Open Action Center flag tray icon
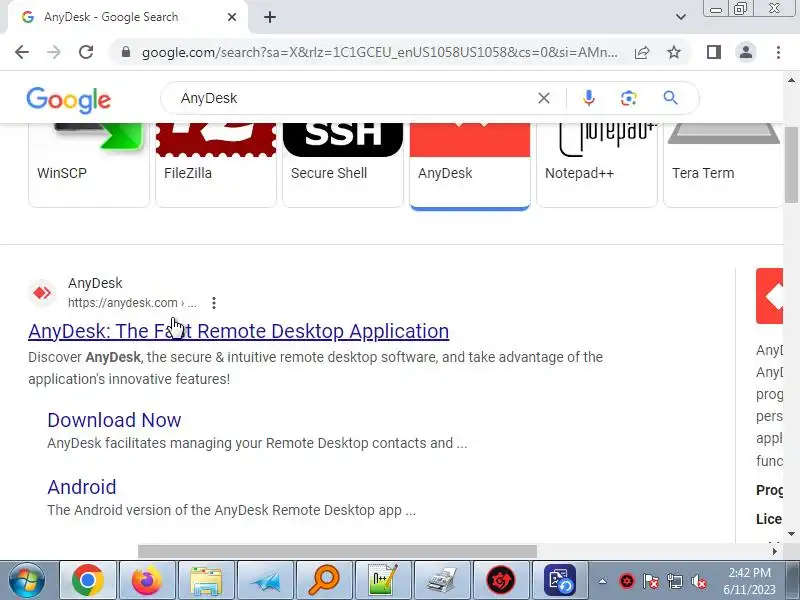This screenshot has width=800, height=600. point(651,581)
